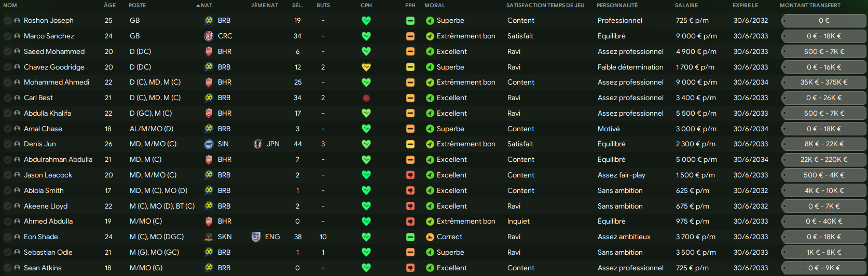This screenshot has height=276, width=868.
Task: Click Denis Jun's Japan flag icon
Action: (x=257, y=144)
